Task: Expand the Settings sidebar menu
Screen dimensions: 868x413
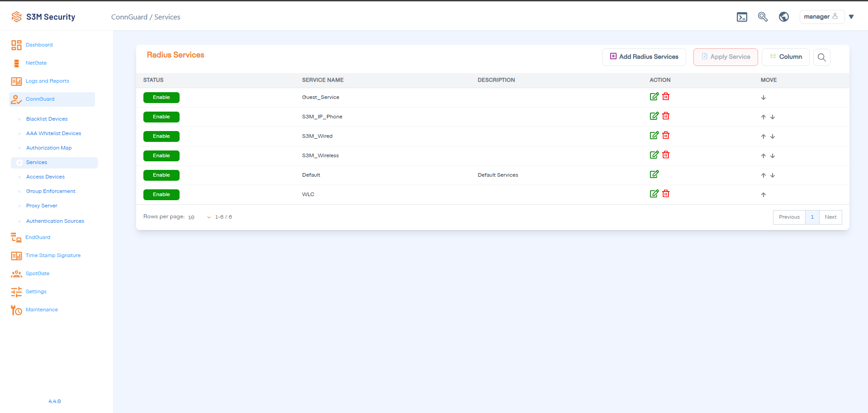Action: click(x=36, y=291)
